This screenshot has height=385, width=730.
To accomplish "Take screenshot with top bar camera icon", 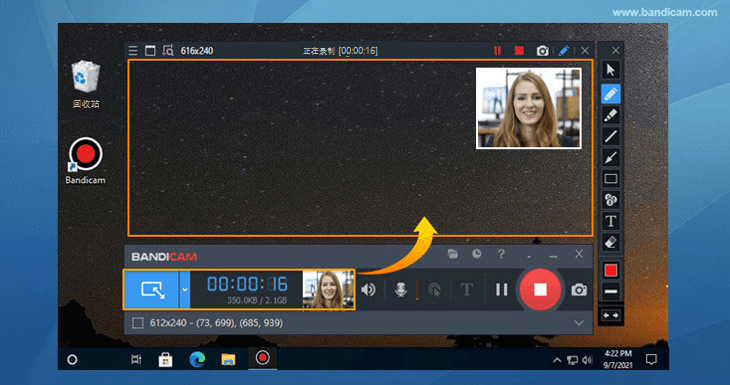I will coord(542,51).
